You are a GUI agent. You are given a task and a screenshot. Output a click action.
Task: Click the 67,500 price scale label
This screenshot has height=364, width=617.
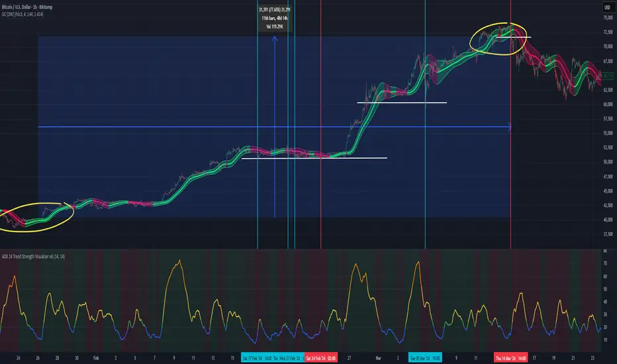pyautogui.click(x=608, y=61)
